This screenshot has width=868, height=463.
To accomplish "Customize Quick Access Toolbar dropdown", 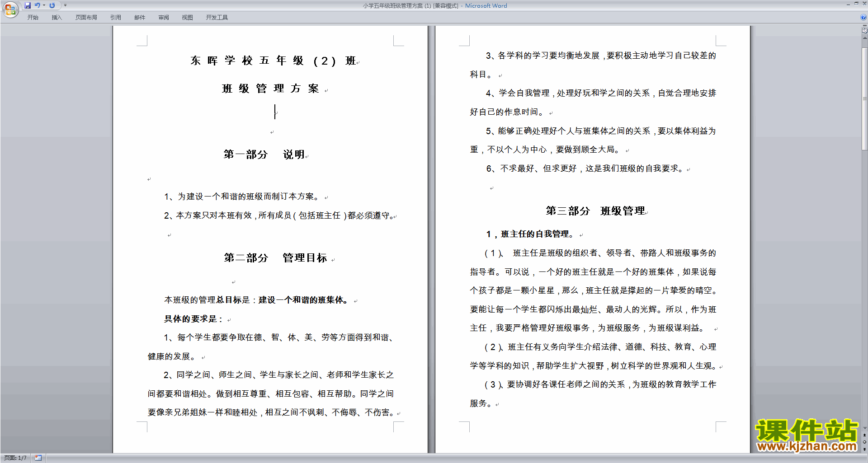I will pyautogui.click(x=66, y=5).
